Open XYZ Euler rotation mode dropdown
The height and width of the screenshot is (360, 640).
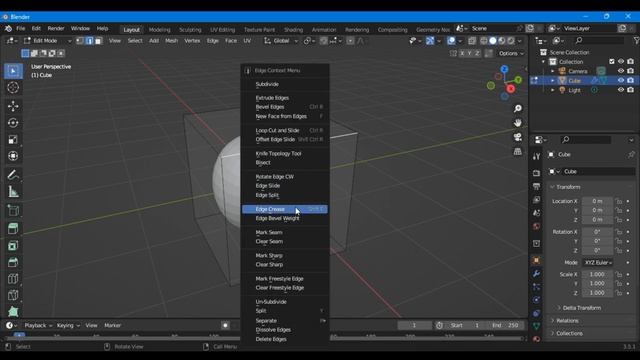point(598,262)
